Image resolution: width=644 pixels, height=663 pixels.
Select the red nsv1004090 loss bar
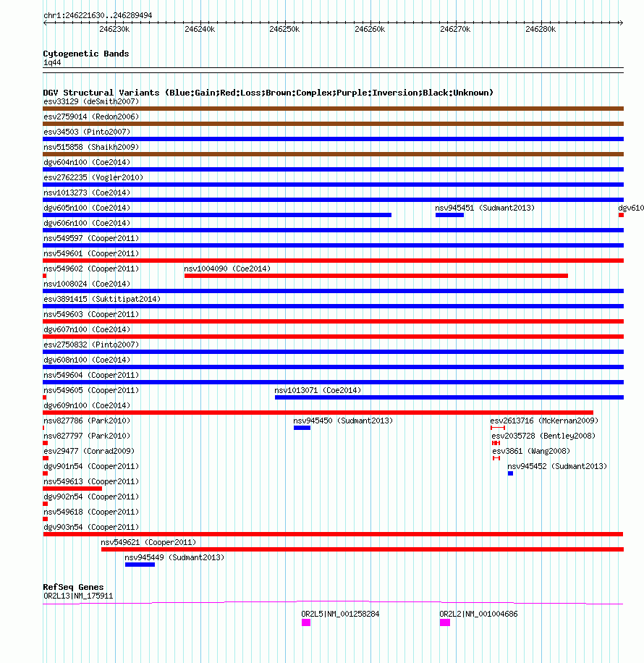point(376,276)
